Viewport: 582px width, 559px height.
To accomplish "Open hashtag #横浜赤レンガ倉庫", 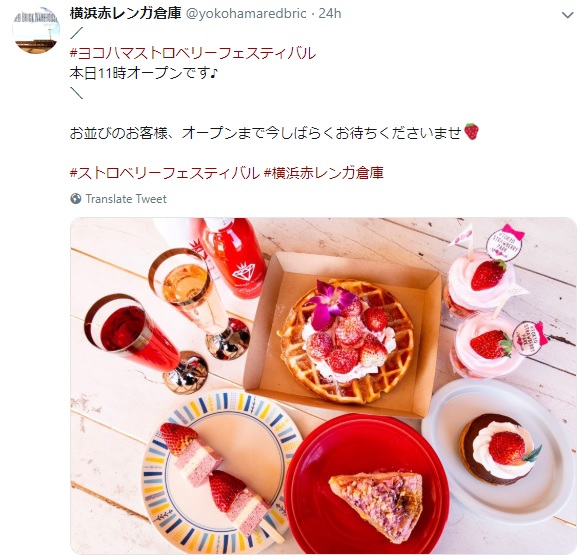I will click(324, 173).
